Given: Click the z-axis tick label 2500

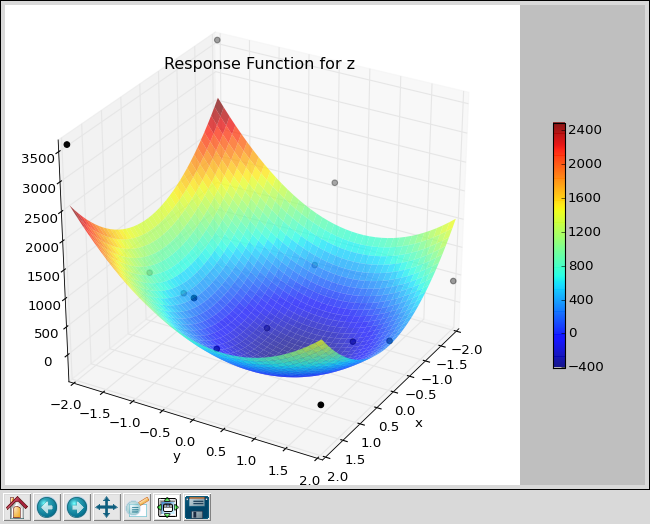Looking at the screenshot, I should tap(41, 218).
